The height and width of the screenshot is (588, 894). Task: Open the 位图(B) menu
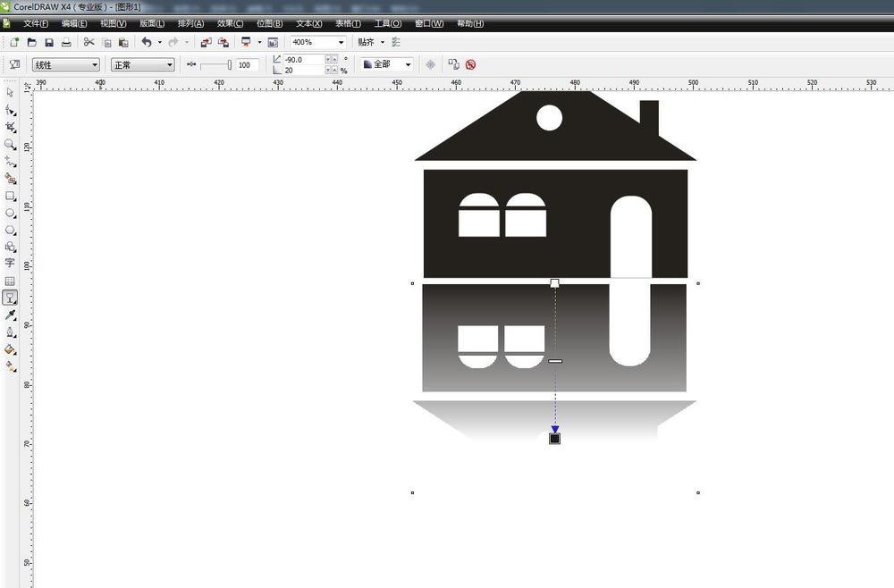[269, 23]
